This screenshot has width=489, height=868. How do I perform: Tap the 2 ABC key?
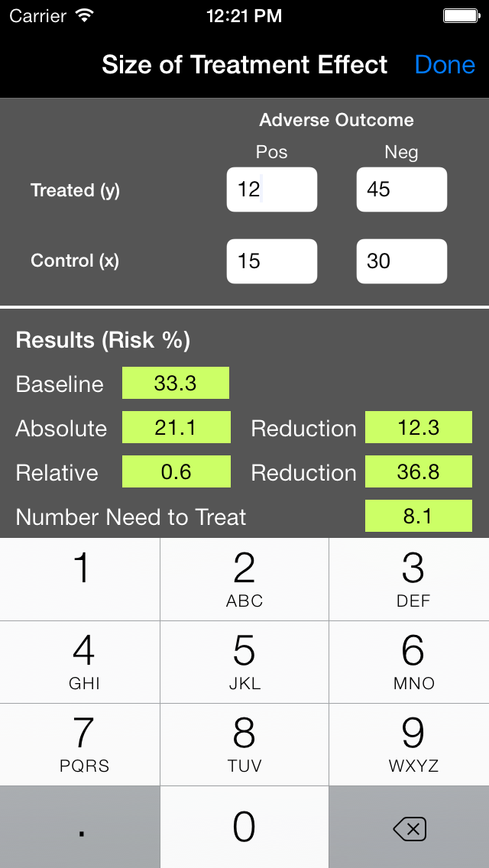(x=244, y=579)
